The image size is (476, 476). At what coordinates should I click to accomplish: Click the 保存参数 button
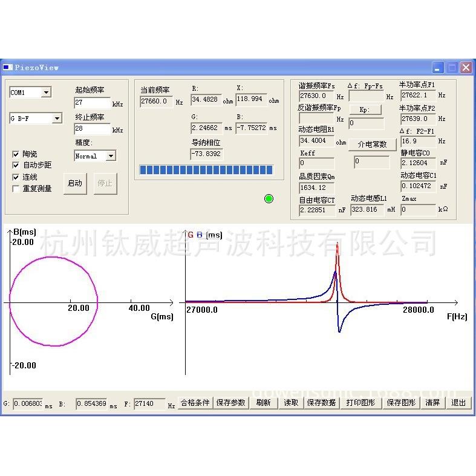click(x=230, y=403)
